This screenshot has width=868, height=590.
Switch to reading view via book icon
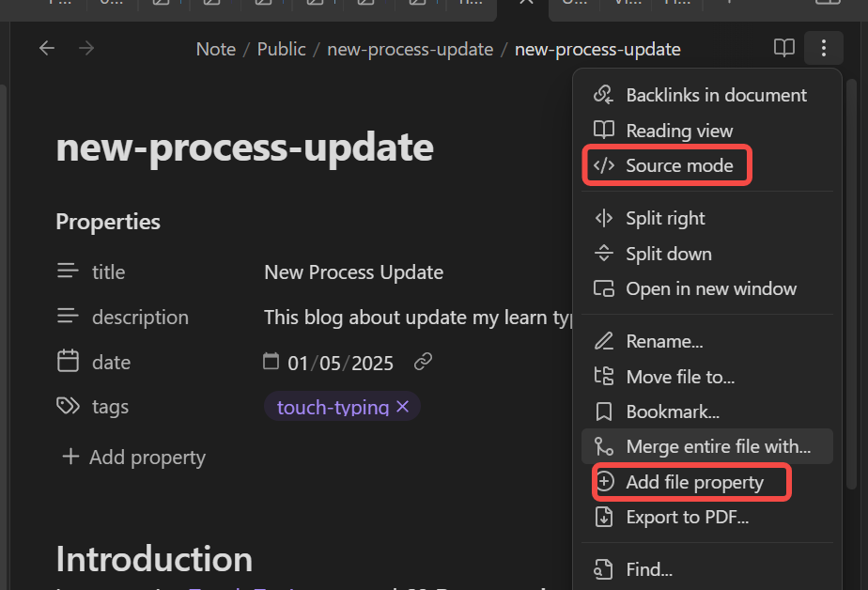click(783, 49)
